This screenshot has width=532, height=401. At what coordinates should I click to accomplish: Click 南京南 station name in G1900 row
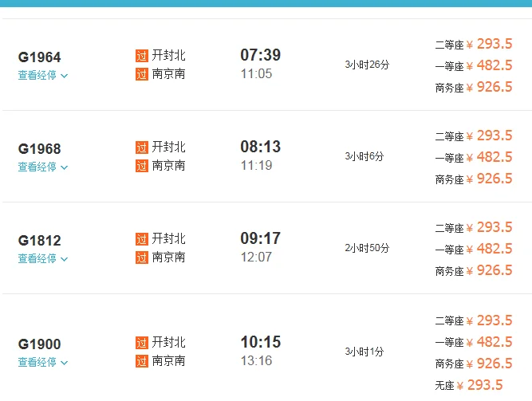point(169,361)
